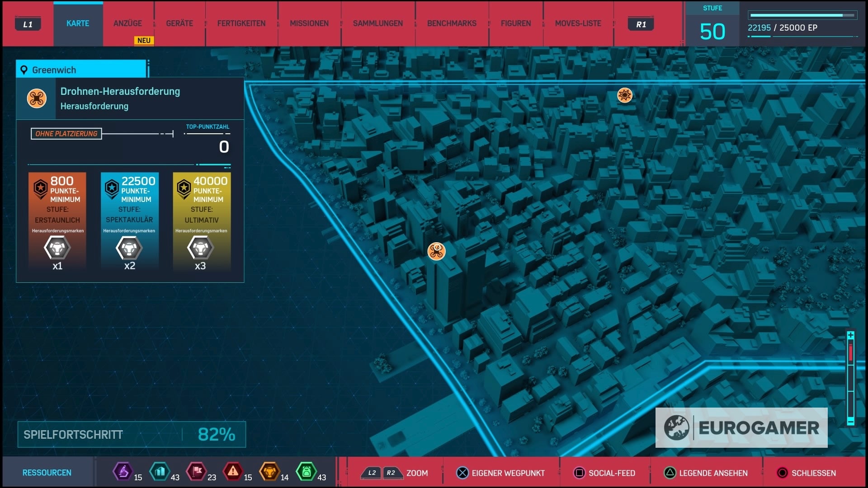Screen dimensions: 868x488
Task: Click zoom-in plus on map zoom bar
Action: [x=851, y=335]
